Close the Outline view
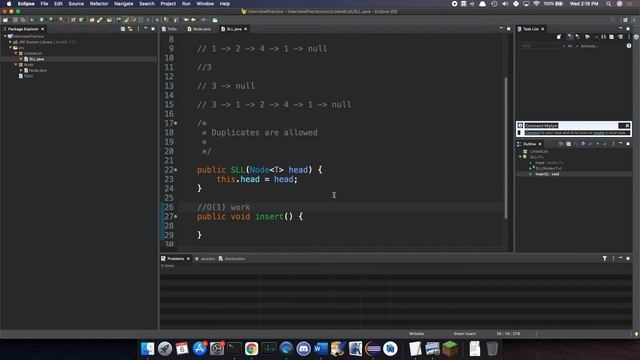The image size is (640, 360). click(540, 144)
